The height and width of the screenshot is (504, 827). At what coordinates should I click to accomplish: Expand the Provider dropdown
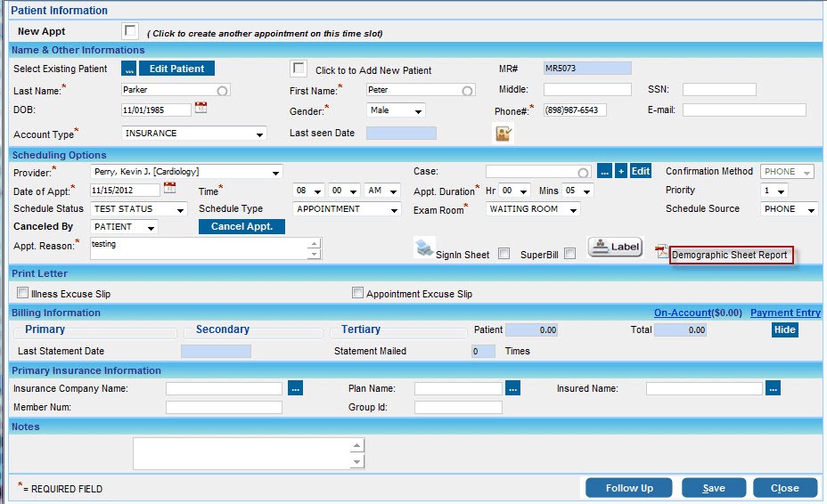(275, 172)
